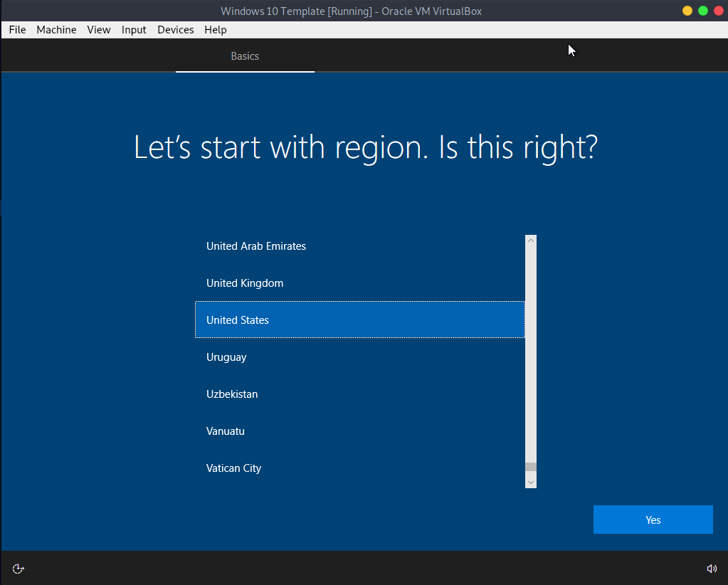The image size is (728, 585).
Task: Open the Machine menu
Action: (x=56, y=30)
